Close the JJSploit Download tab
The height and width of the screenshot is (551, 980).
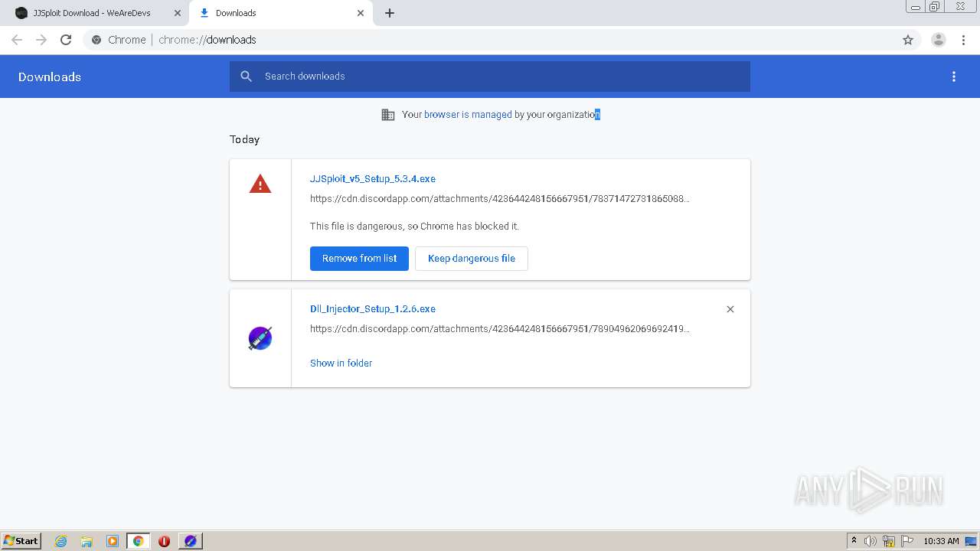coord(178,13)
